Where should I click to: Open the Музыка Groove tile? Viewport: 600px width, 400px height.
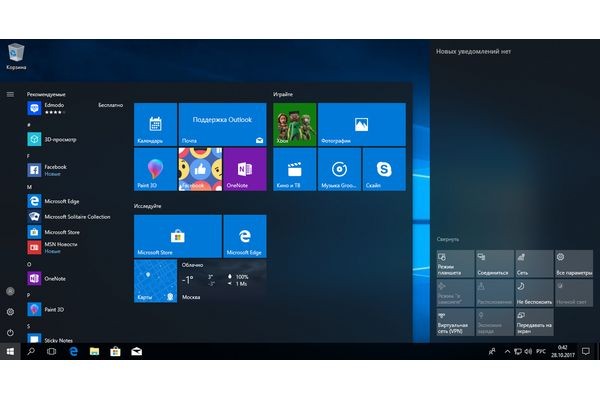click(339, 169)
